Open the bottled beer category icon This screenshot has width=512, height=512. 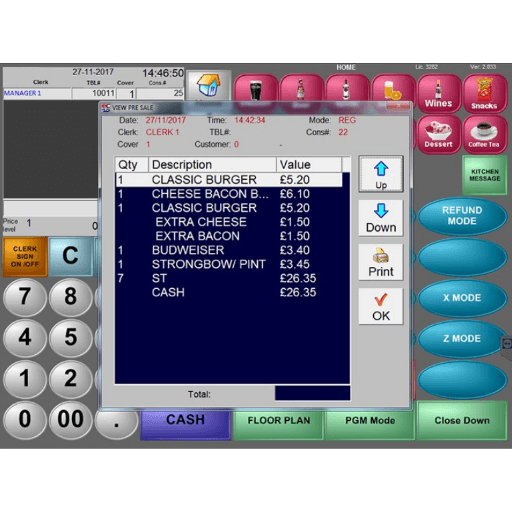pos(301,89)
